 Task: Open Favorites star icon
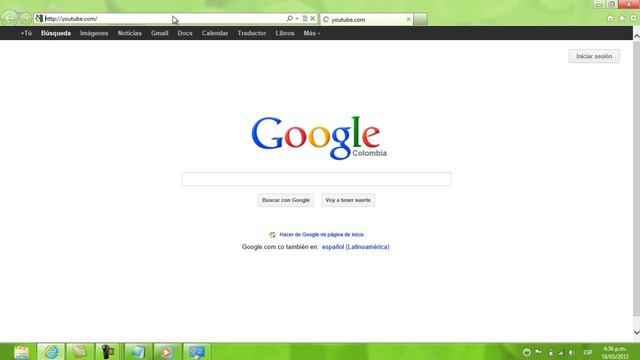pyautogui.click(x=622, y=18)
